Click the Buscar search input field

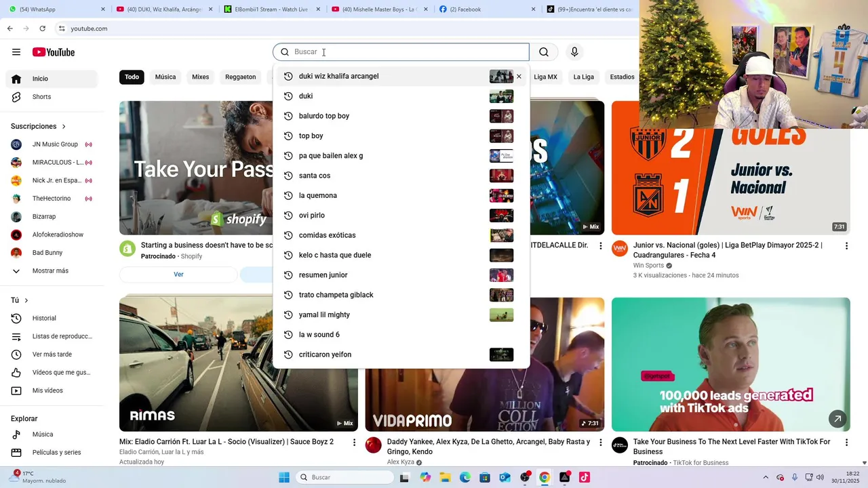click(401, 52)
